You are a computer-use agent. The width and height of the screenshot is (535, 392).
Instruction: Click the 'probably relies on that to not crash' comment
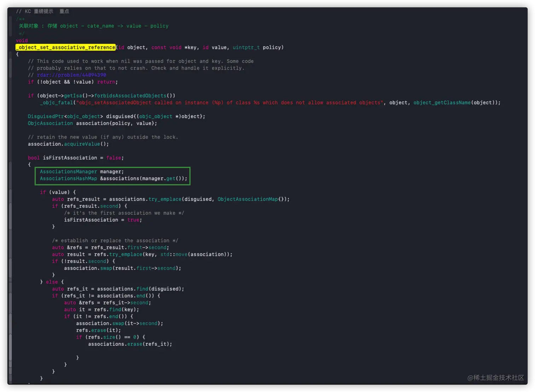click(136, 68)
